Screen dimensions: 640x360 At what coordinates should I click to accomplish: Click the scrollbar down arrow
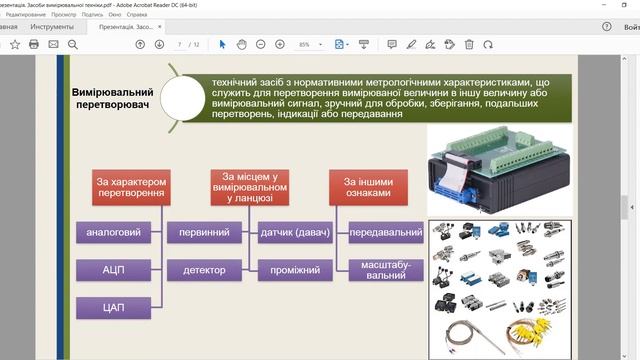coord(624,356)
